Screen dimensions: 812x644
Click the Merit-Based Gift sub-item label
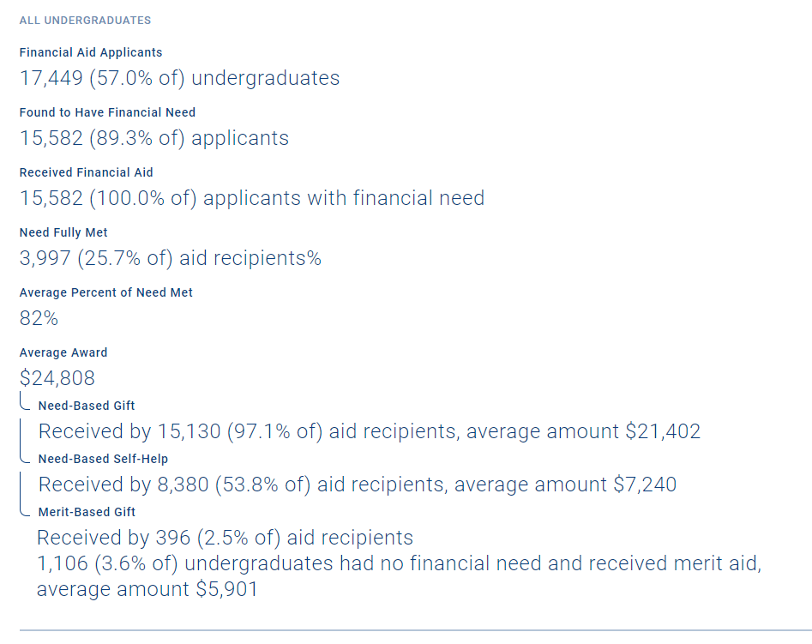click(87, 512)
